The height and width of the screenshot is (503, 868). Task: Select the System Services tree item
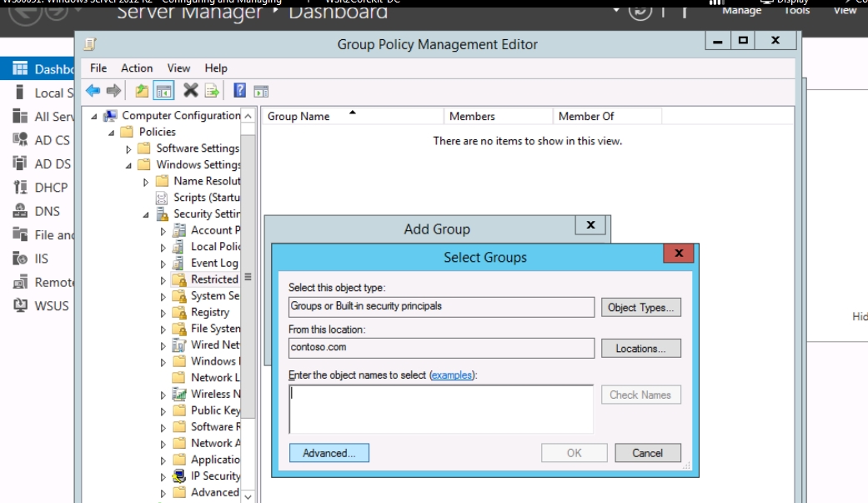pos(215,296)
